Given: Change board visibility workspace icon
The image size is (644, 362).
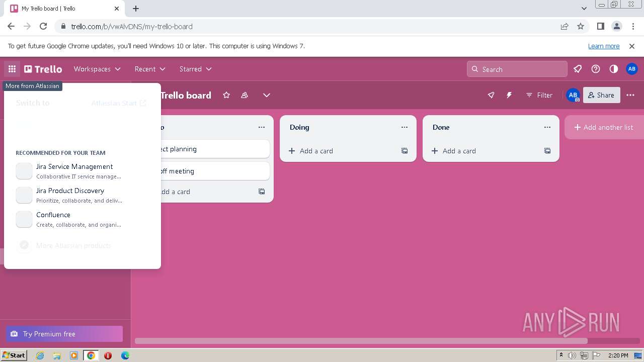Looking at the screenshot, I should (245, 95).
